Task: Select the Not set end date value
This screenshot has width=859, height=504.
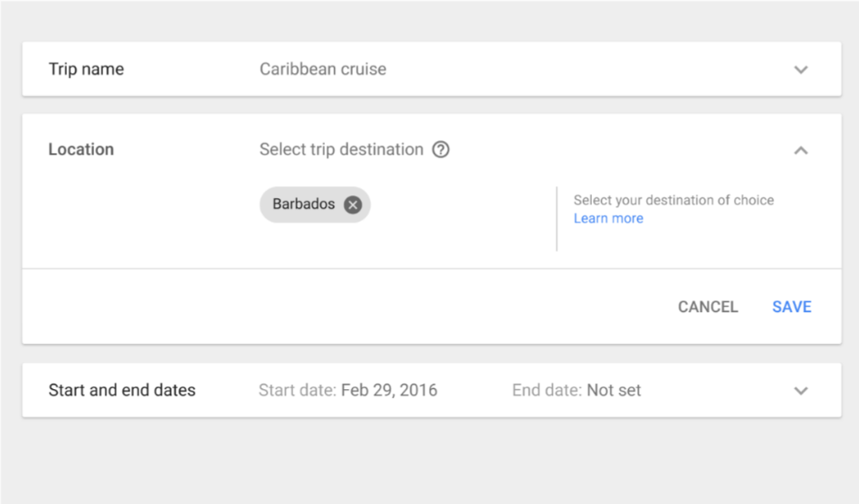Action: (614, 391)
